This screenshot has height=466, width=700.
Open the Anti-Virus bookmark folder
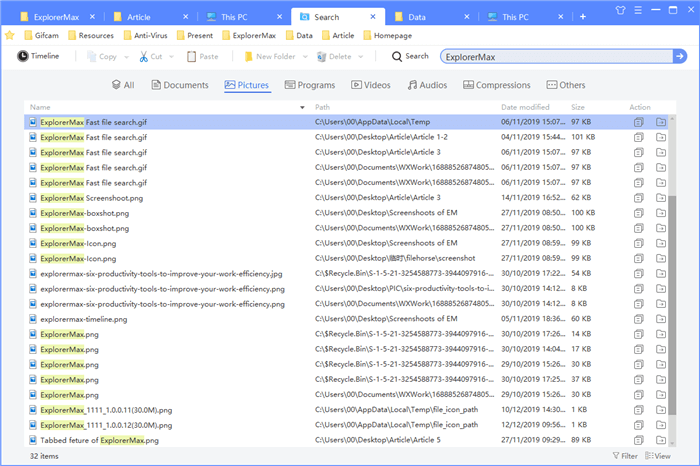click(x=146, y=35)
